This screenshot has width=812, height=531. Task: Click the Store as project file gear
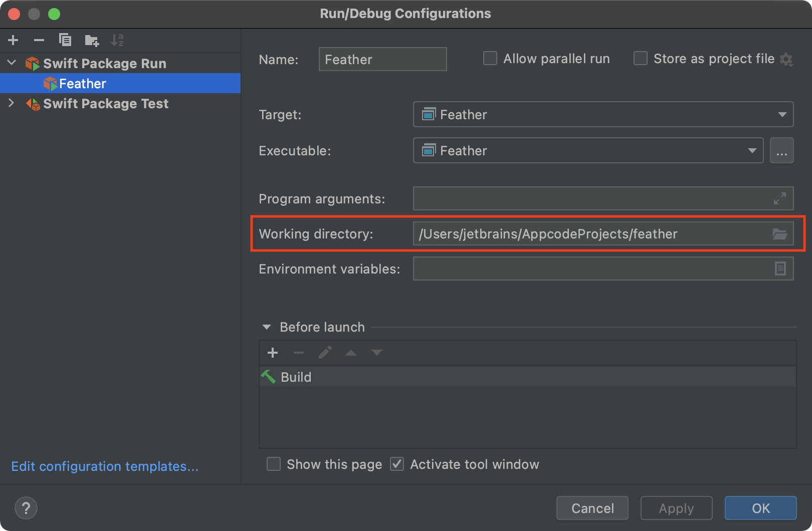(786, 60)
